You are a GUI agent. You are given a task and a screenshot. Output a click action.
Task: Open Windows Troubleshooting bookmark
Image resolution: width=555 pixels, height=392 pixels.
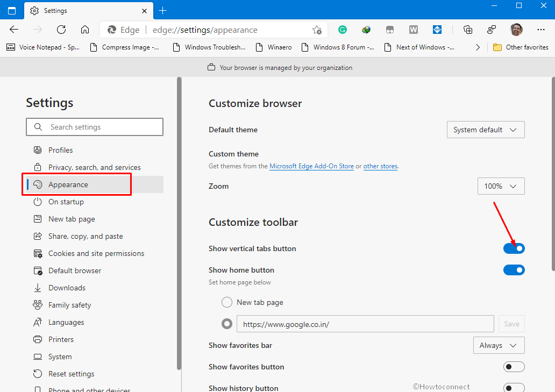click(x=209, y=47)
